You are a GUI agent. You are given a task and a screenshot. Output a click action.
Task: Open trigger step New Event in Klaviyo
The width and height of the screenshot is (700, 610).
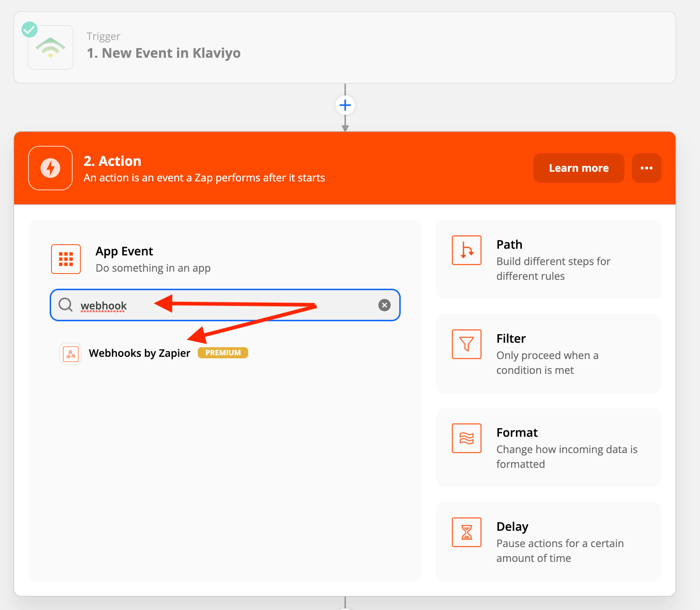345,47
